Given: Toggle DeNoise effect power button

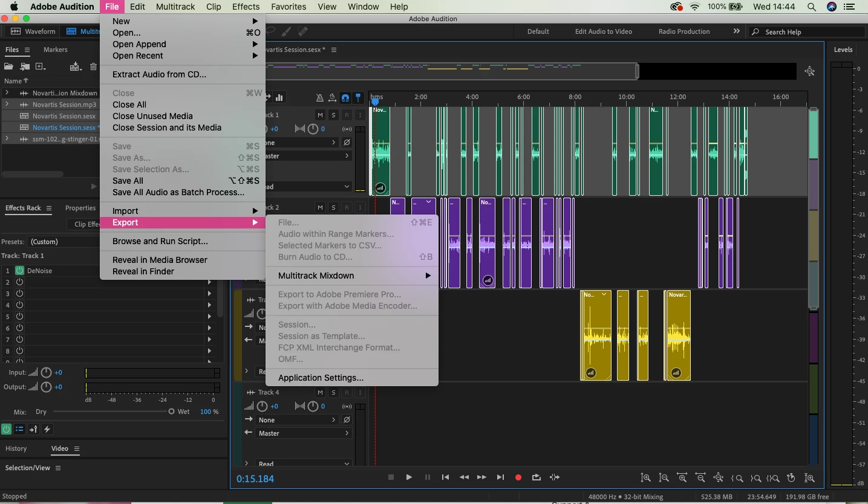Looking at the screenshot, I should (19, 271).
